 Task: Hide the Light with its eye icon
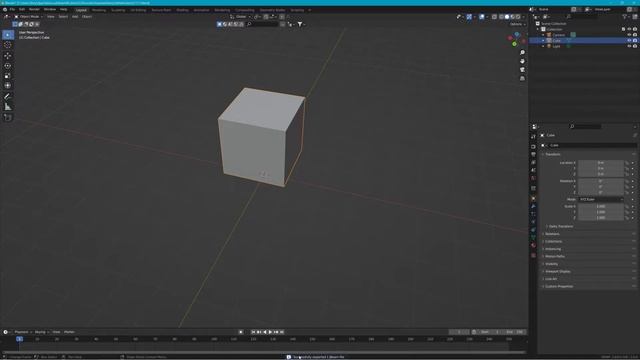click(x=629, y=47)
